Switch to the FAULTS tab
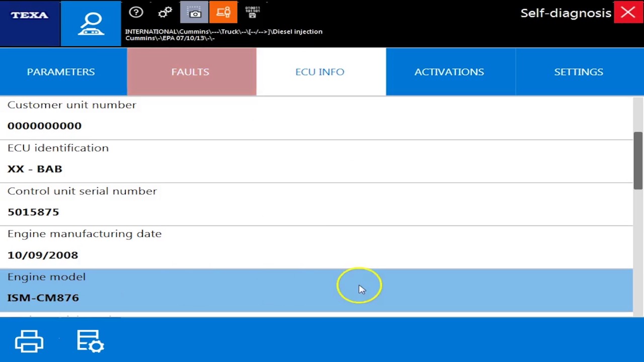 click(192, 72)
